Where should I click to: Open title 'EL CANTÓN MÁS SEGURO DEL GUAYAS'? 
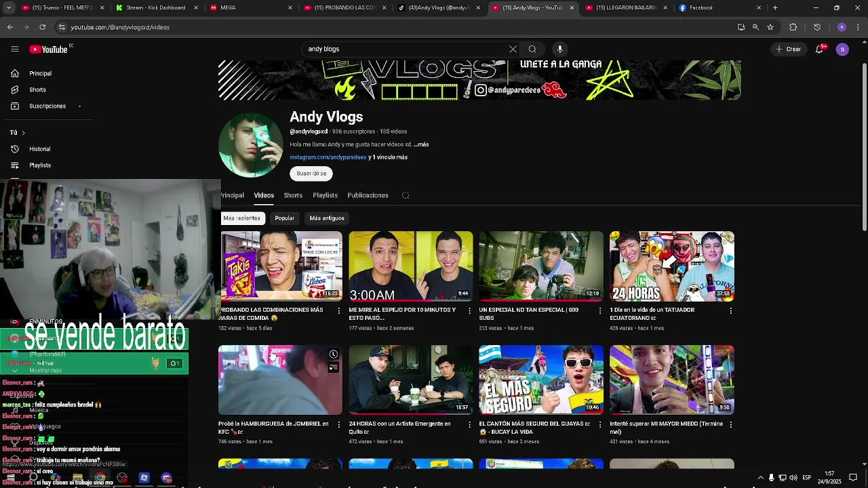point(534,428)
